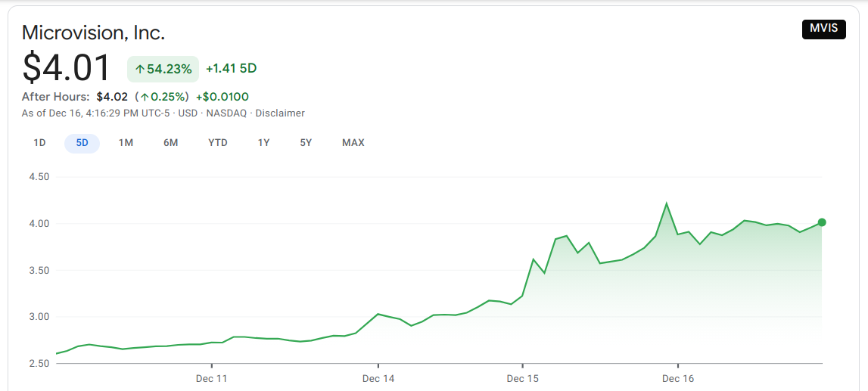Select the 5D time range tab
868x391 pixels.
point(82,143)
